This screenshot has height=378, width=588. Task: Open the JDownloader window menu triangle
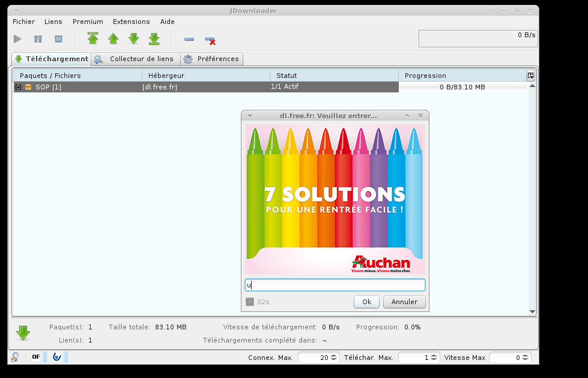coord(16,11)
